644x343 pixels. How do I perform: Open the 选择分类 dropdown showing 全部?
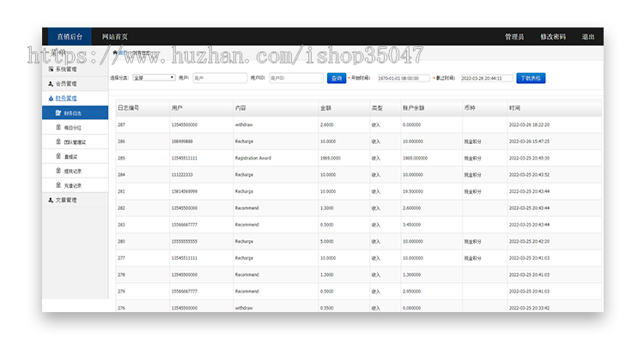(154, 78)
